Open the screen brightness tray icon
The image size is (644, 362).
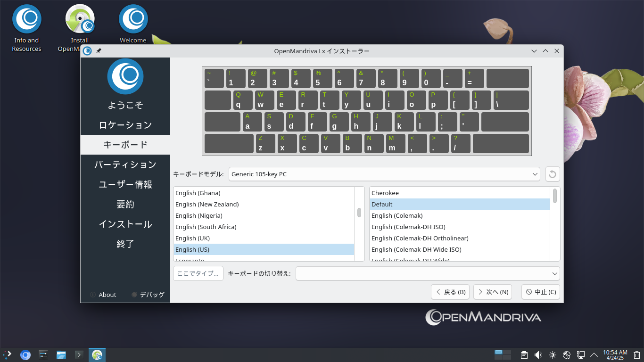click(x=553, y=355)
